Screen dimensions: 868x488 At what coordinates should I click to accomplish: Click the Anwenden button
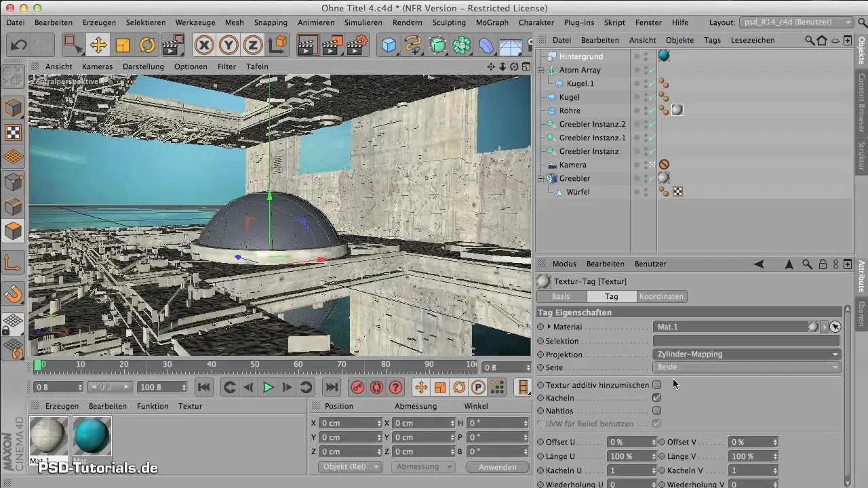tap(498, 466)
